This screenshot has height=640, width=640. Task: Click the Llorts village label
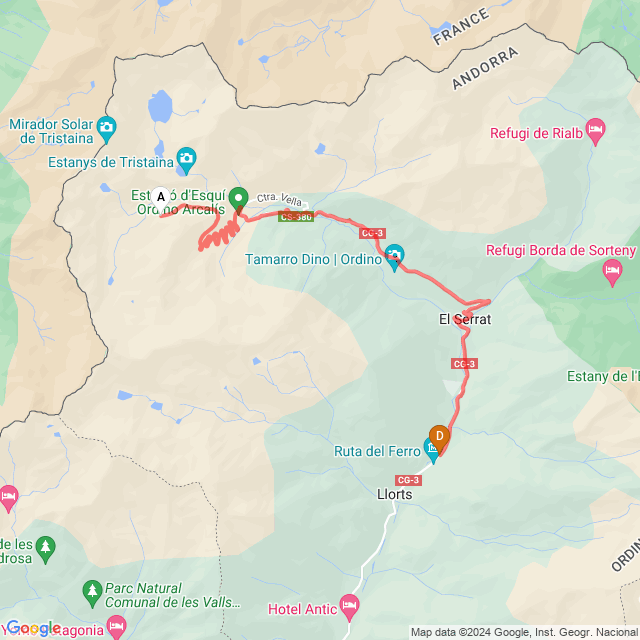(394, 494)
